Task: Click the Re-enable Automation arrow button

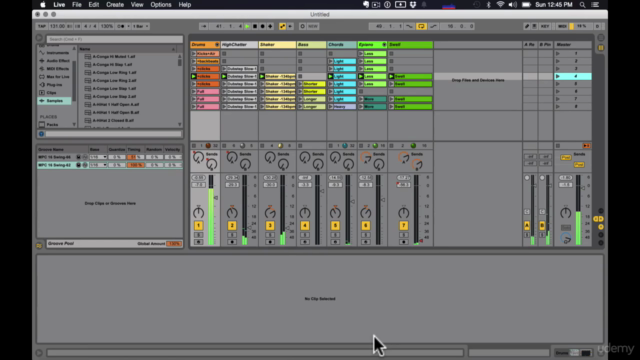Action: point(290,26)
